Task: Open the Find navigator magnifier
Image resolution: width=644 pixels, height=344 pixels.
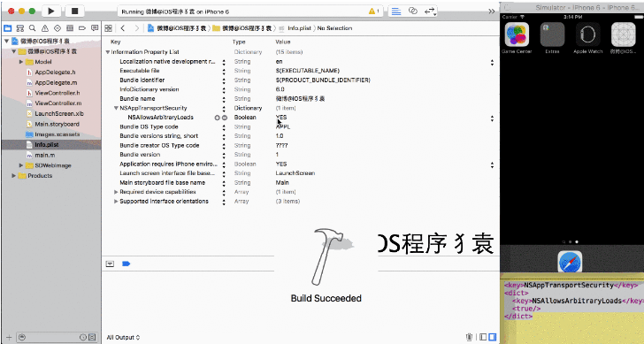Action: click(32, 28)
